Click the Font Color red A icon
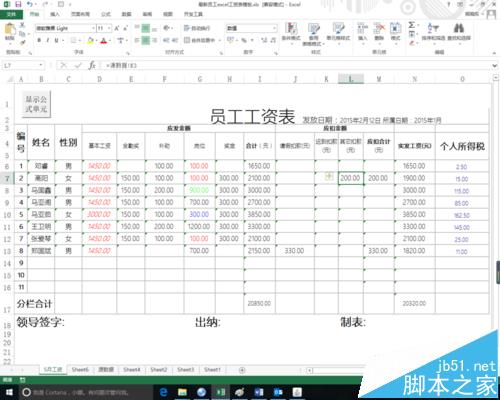 (104, 40)
